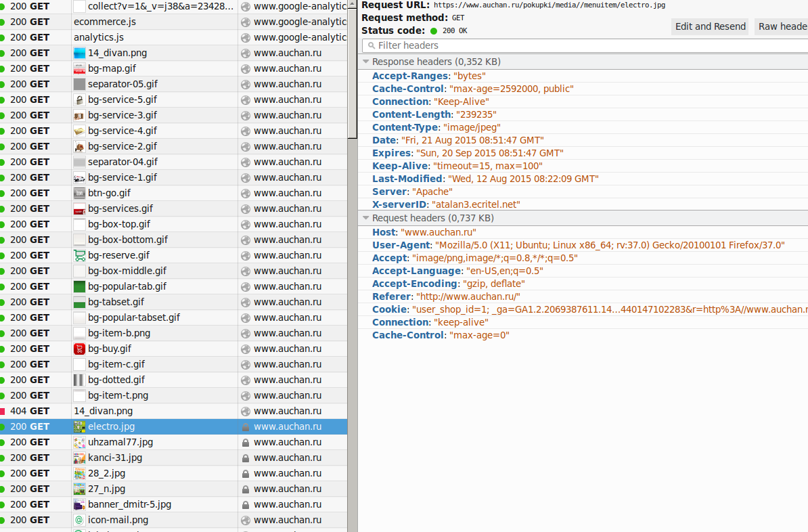Collapse the Response headers section
This screenshot has height=532, width=808.
[x=366, y=62]
